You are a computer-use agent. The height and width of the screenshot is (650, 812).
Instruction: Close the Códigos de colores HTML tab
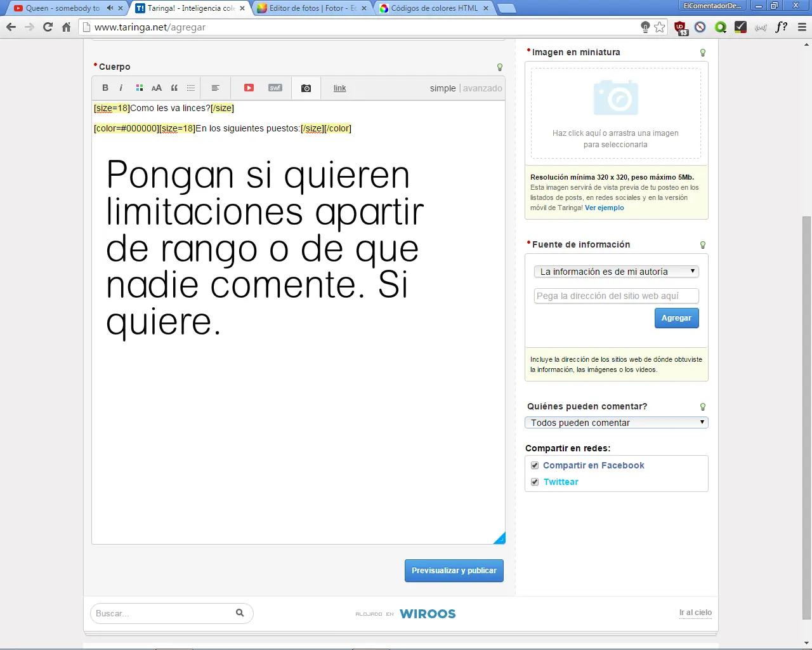(486, 8)
